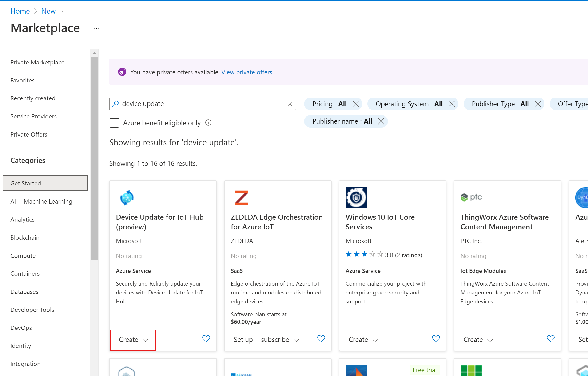Image resolution: width=588 pixels, height=376 pixels.
Task: Open the Marketplace ellipsis menu
Action: coord(96,28)
